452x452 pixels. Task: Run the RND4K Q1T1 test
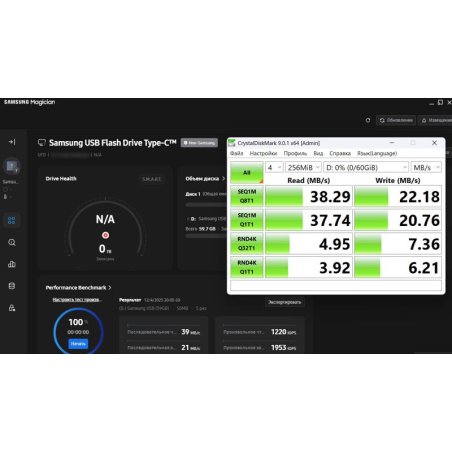pos(247,267)
